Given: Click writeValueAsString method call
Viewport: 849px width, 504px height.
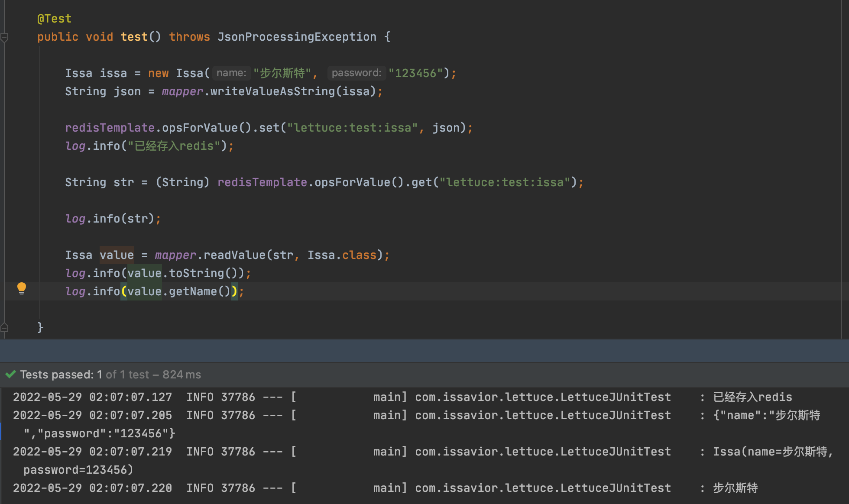Looking at the screenshot, I should click(x=272, y=91).
